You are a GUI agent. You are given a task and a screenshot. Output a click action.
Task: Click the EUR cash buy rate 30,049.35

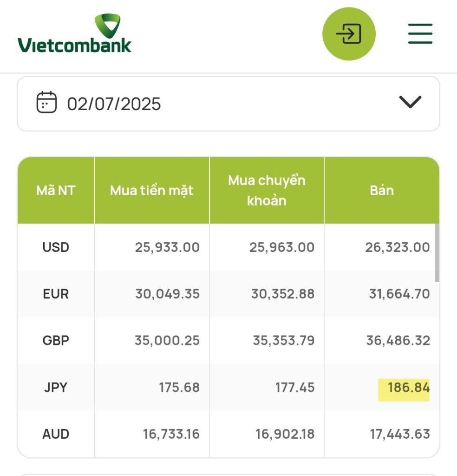[167, 294]
